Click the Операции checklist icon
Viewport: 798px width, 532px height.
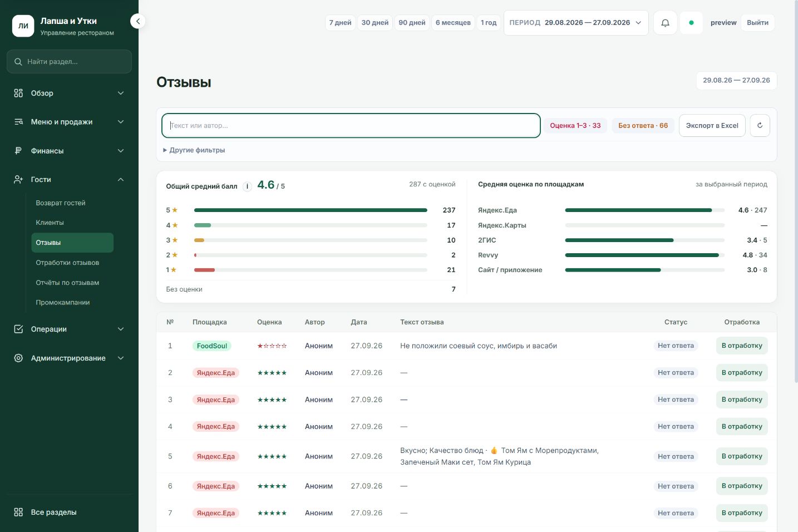18,329
